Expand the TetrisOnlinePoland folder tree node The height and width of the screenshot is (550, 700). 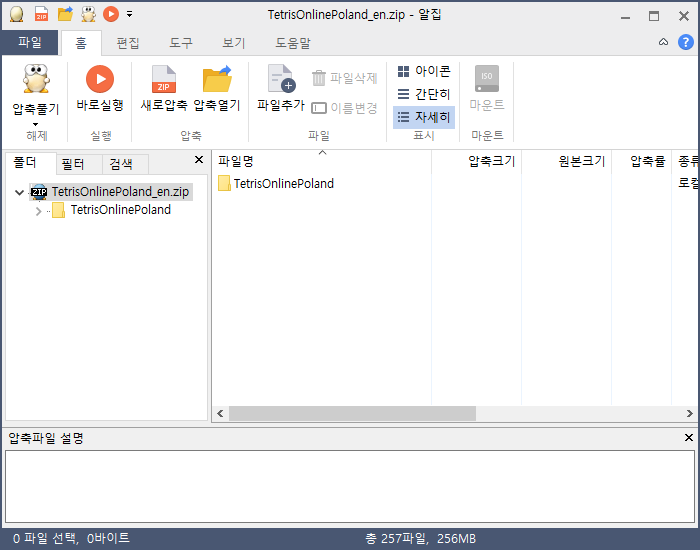click(38, 211)
